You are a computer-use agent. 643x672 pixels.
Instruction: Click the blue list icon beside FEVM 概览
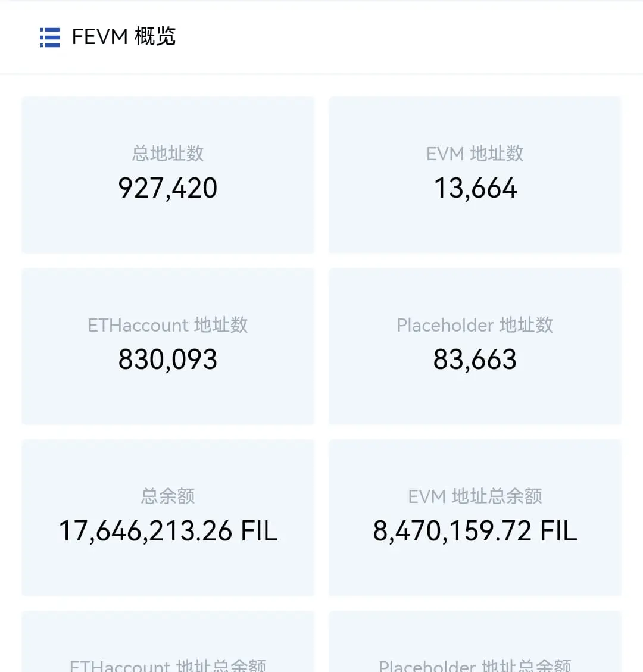click(x=50, y=37)
